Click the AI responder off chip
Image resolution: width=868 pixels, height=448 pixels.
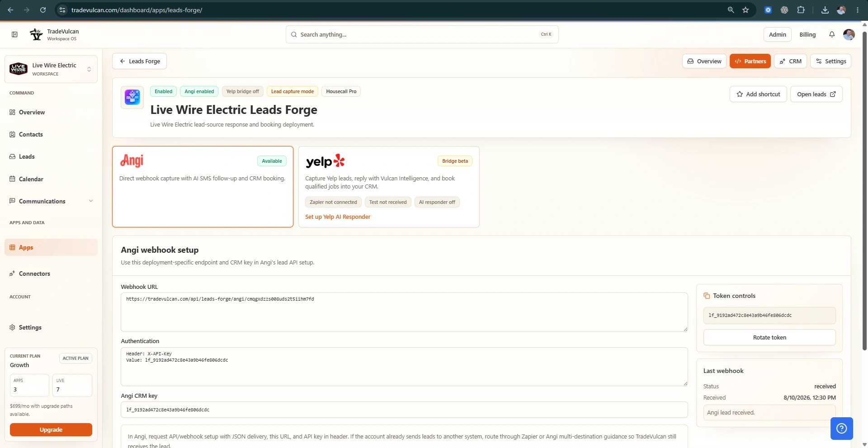click(437, 202)
